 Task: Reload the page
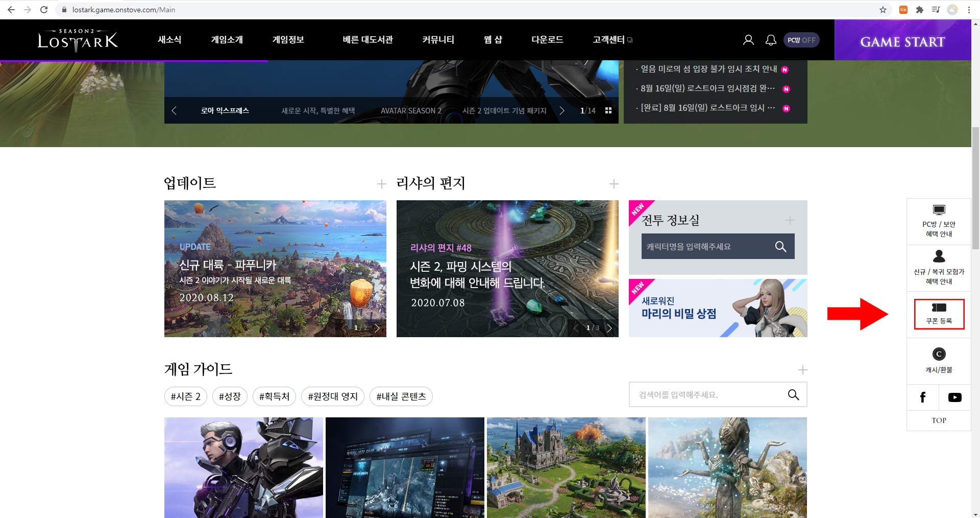(x=44, y=10)
